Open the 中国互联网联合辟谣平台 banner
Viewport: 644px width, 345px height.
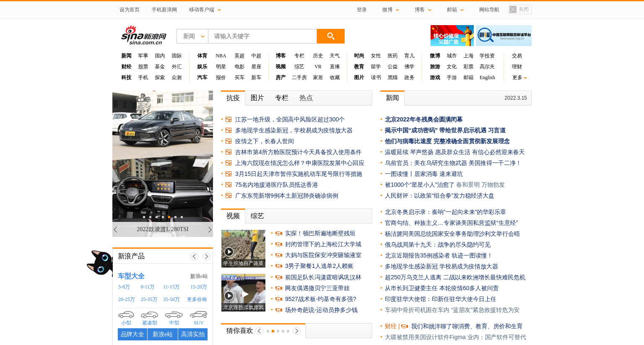click(504, 36)
